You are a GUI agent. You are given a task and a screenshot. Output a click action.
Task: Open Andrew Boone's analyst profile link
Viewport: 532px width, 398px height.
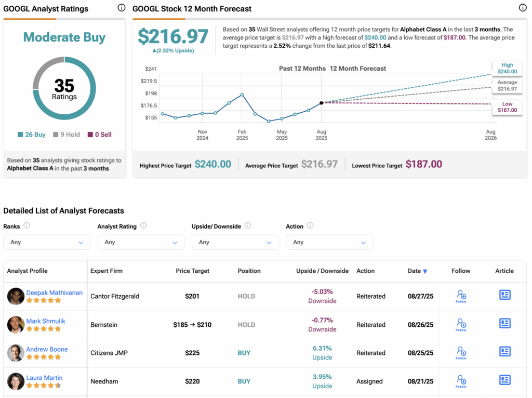click(47, 349)
